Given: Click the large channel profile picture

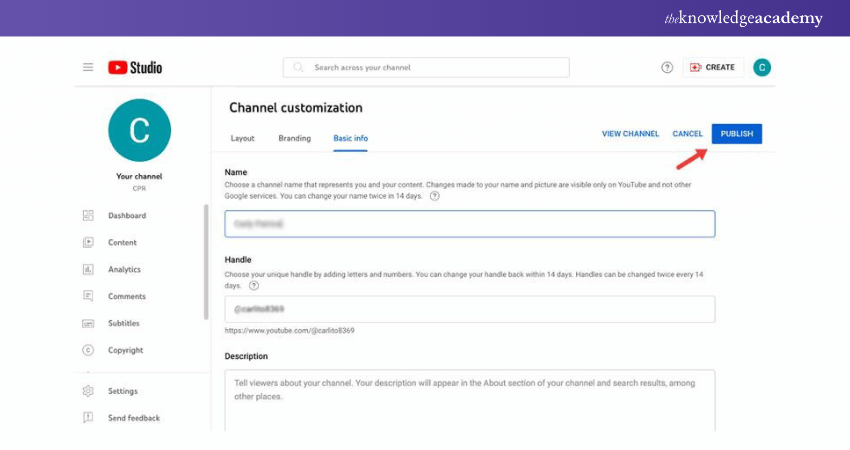Looking at the screenshot, I should pos(139,130).
